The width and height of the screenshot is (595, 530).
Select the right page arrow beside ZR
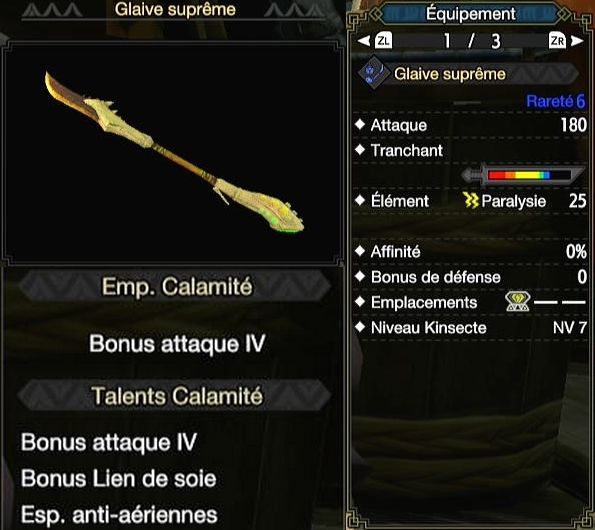577,41
